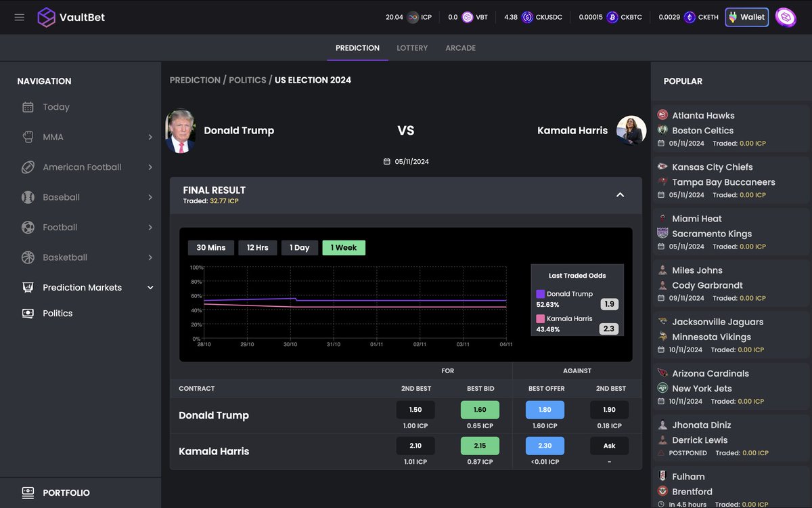Viewport: 812px width, 508px height.
Task: Click the Today calendar icon
Action: click(x=28, y=107)
